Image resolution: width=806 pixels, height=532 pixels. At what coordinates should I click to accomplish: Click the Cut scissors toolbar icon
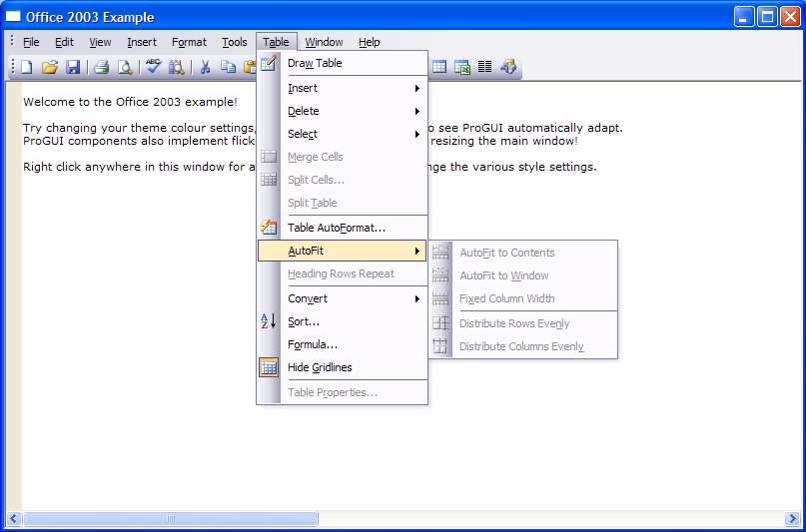[205, 67]
